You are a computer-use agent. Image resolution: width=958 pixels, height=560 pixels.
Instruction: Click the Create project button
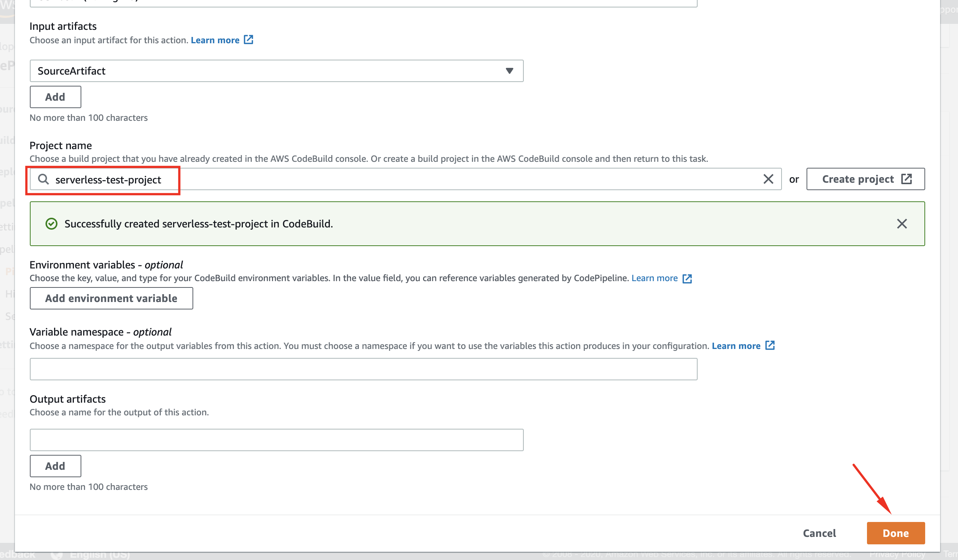pos(865,179)
